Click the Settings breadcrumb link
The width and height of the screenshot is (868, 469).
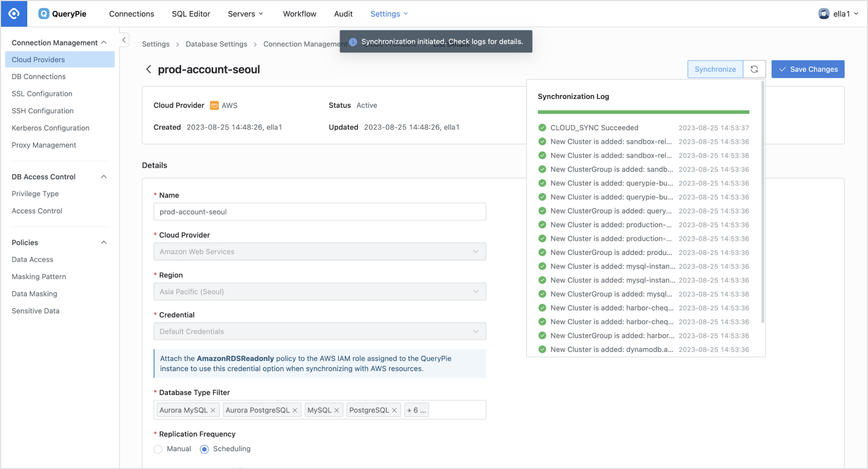tap(156, 44)
